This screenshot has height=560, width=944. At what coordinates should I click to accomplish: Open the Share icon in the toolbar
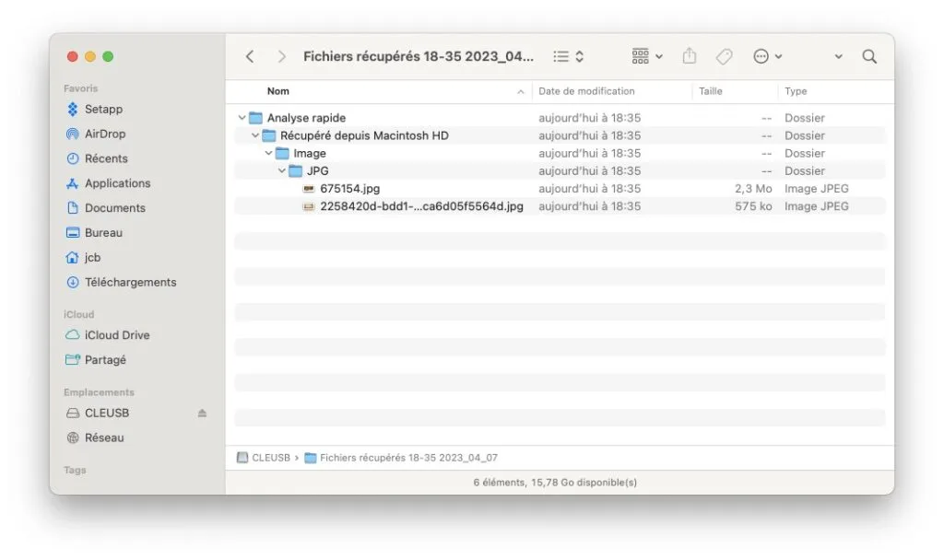(x=689, y=56)
